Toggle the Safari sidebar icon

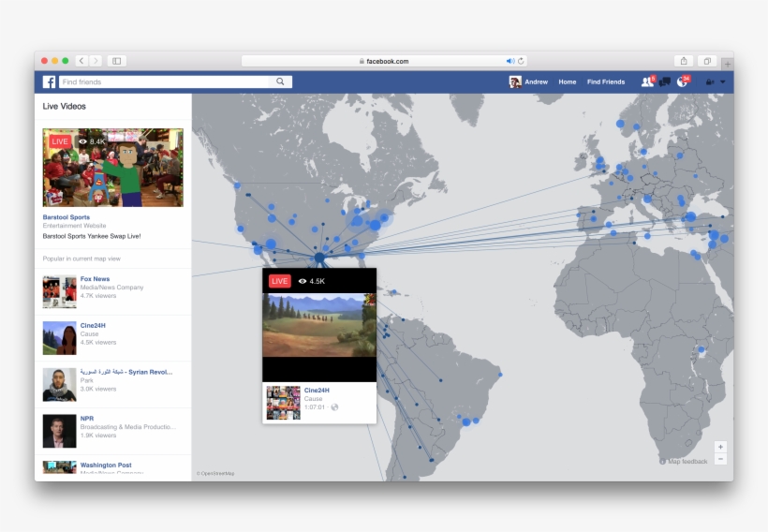tap(116, 61)
